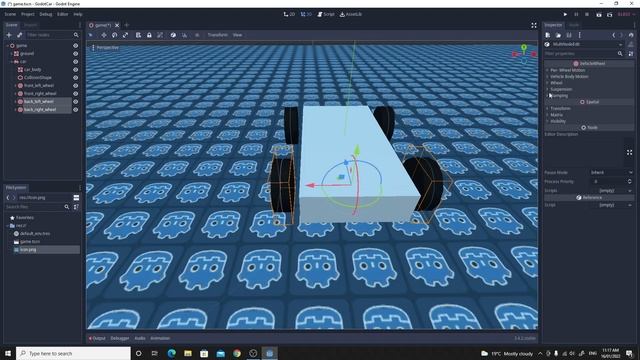Open the AssetLib workspace

[x=351, y=14]
